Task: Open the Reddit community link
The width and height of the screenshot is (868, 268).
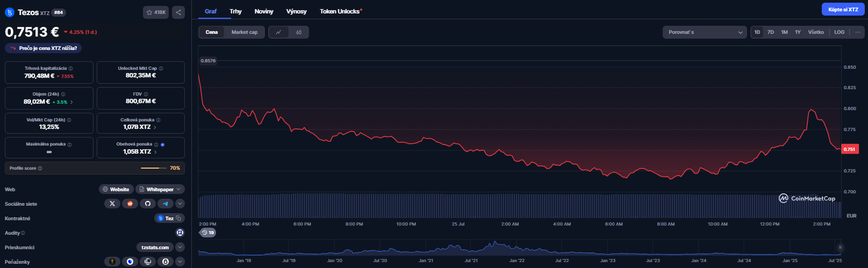Action: 130,204
